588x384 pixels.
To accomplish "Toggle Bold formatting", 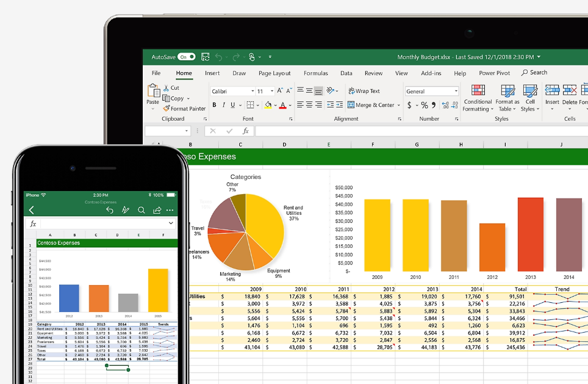I will 214,105.
